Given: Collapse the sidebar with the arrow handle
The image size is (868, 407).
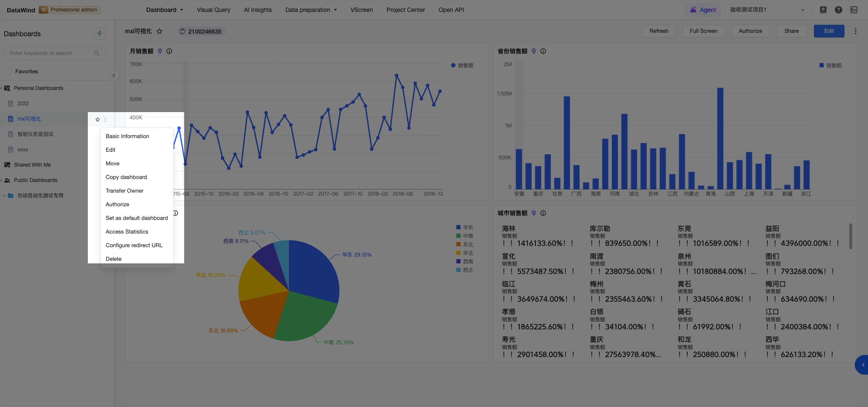Looking at the screenshot, I should [114, 75].
